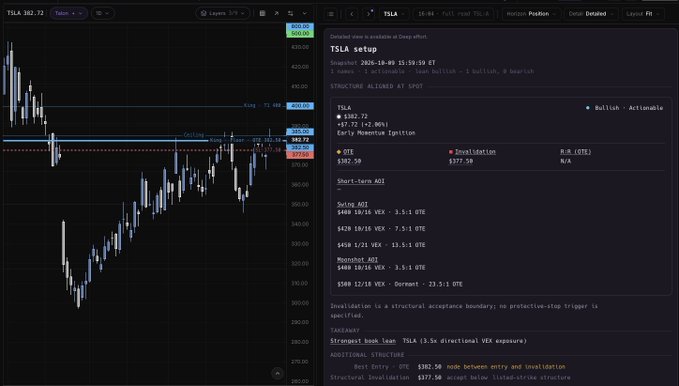This screenshot has width=679, height=386.
Task: Click the OTE value "$382.50"
Action: 349,161
